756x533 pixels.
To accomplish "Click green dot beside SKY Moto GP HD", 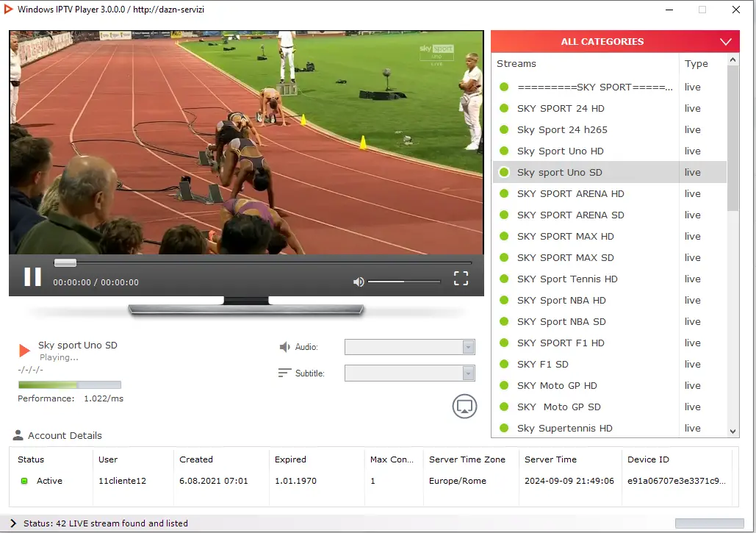I will (x=504, y=385).
